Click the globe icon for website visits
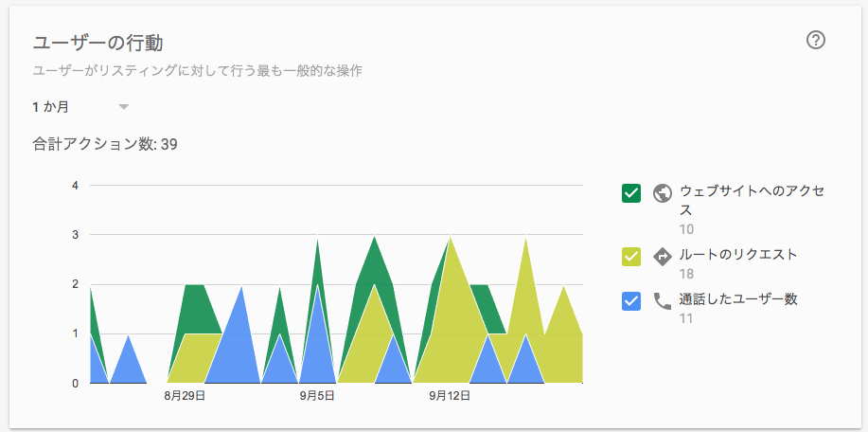 click(x=663, y=193)
